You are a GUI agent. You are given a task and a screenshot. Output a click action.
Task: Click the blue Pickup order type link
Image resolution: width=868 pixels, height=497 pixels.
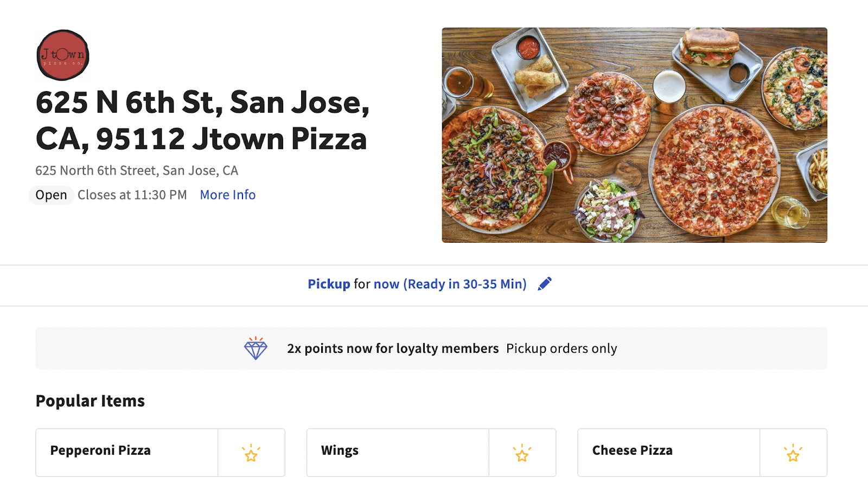pyautogui.click(x=329, y=284)
